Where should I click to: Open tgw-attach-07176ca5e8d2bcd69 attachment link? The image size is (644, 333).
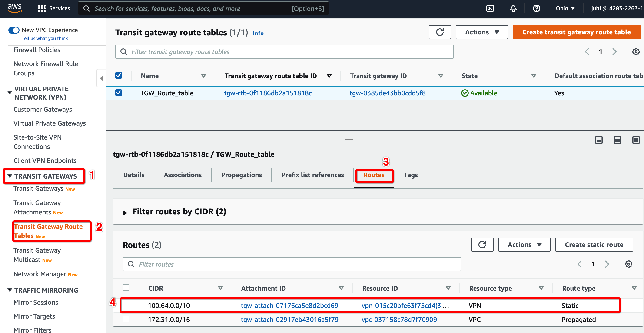(x=289, y=306)
